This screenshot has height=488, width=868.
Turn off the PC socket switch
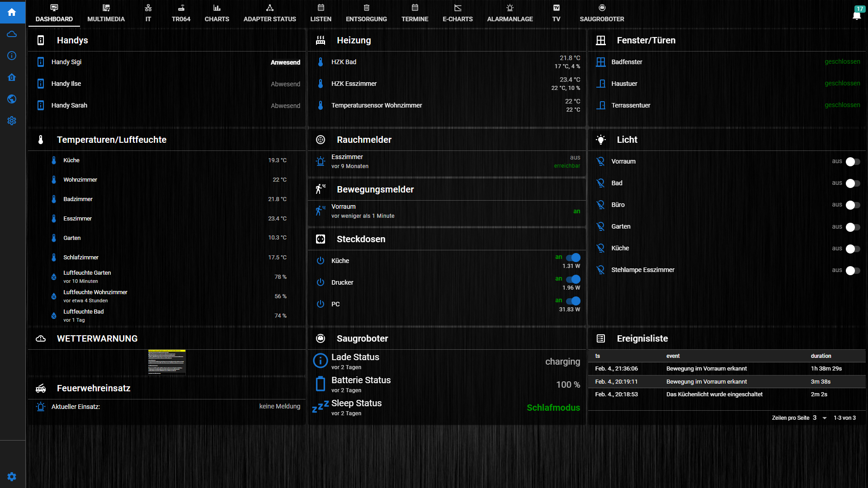573,301
